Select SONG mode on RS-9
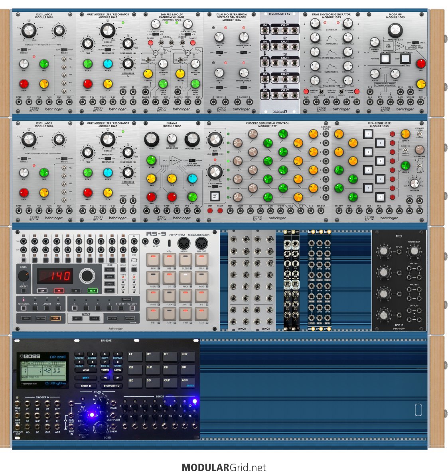Viewport: 448px width, 476px height. click(x=26, y=319)
